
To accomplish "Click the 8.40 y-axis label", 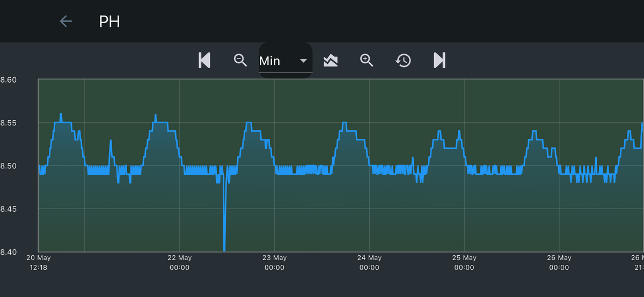I will click(9, 251).
